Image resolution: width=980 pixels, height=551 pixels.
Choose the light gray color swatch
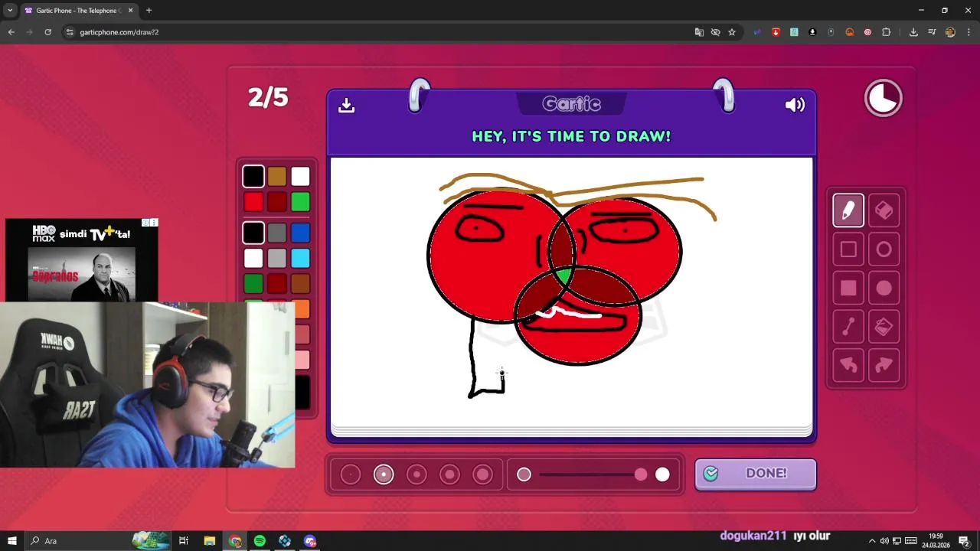click(277, 259)
